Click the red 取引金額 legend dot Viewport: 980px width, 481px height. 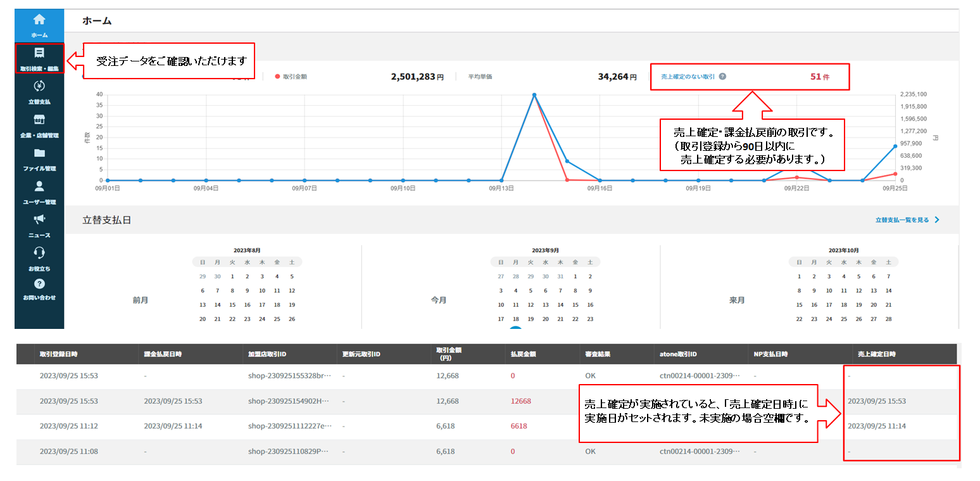point(277,77)
